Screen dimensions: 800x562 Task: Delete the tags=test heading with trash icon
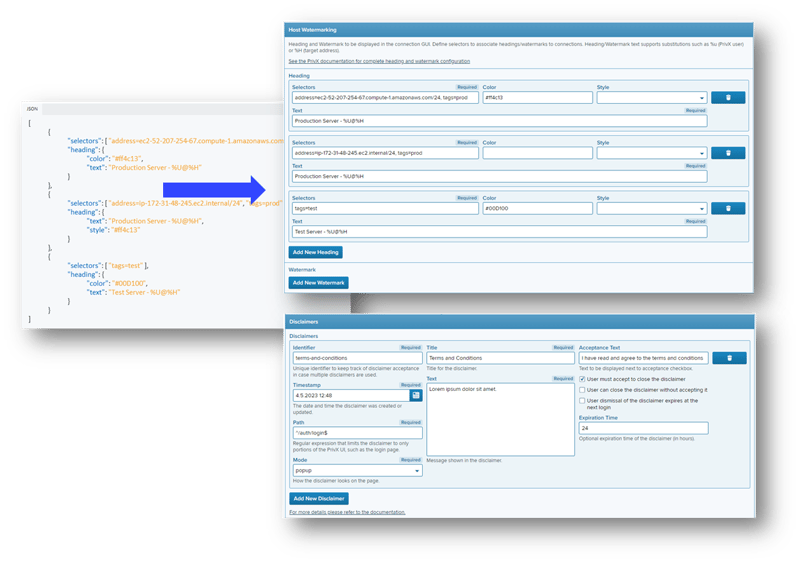(x=728, y=208)
